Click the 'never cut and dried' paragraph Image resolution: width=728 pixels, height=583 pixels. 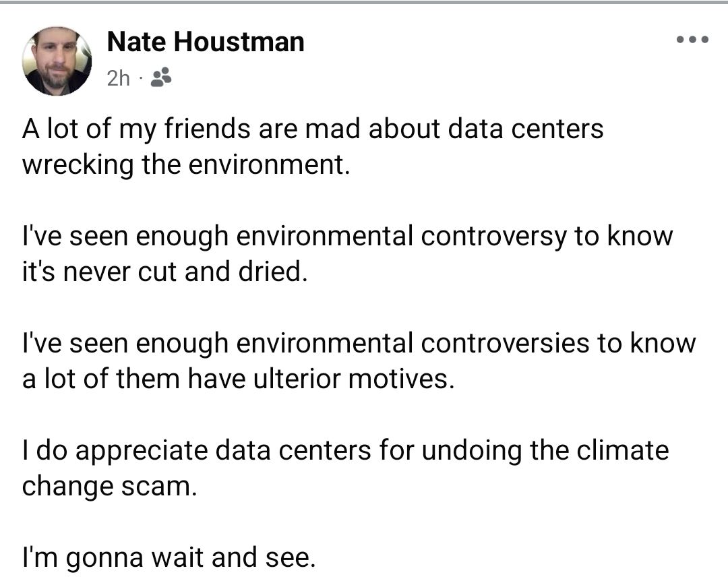(347, 253)
